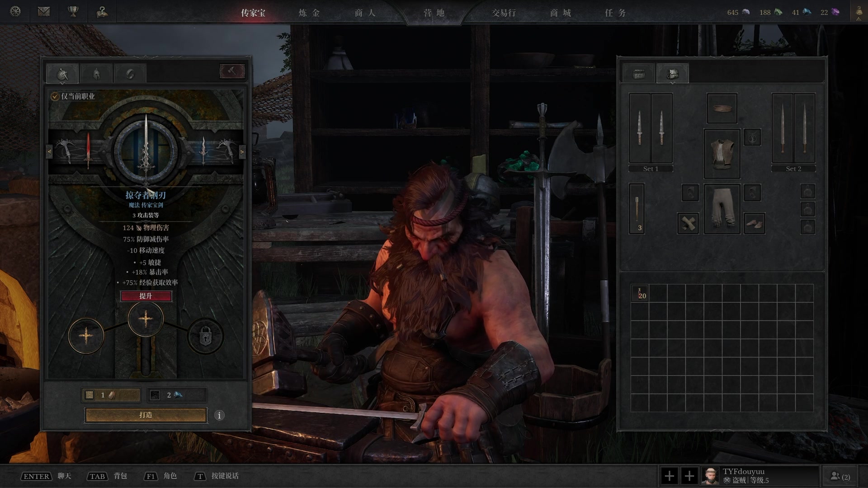Select the right rapier in Set 2
This screenshot has height=488, width=868.
point(805,128)
